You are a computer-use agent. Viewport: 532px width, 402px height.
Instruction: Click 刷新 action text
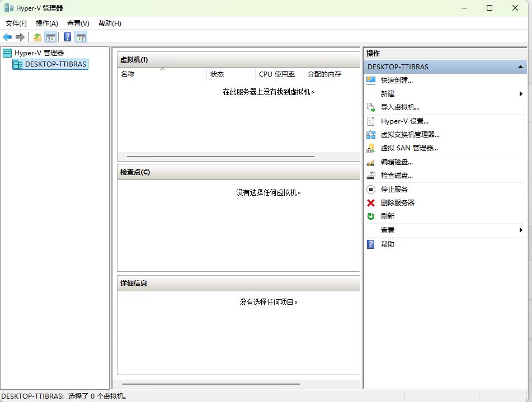[388, 216]
